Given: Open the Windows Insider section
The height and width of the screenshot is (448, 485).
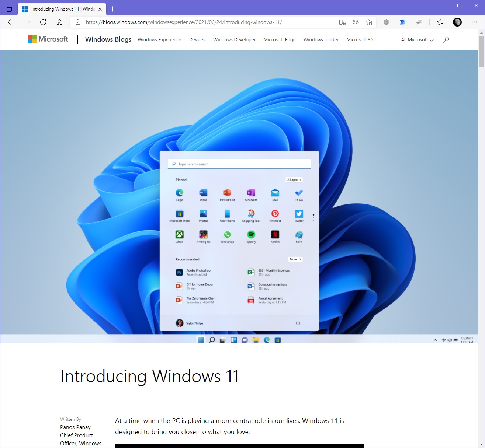Looking at the screenshot, I should point(321,39).
